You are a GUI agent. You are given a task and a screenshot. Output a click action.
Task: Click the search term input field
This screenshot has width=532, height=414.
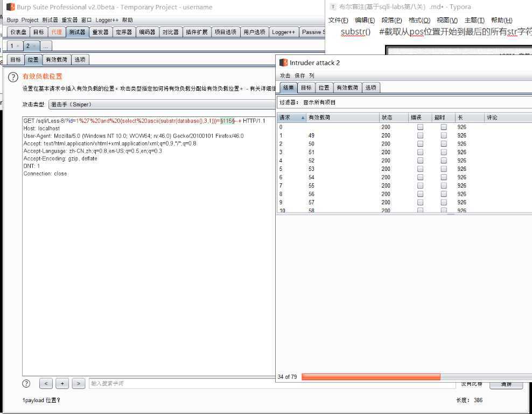pos(272,383)
